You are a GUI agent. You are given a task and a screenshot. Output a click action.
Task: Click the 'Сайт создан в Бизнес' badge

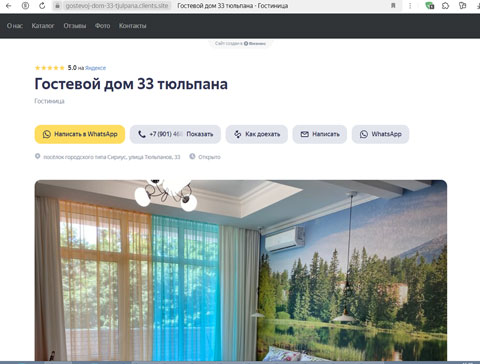[240, 43]
